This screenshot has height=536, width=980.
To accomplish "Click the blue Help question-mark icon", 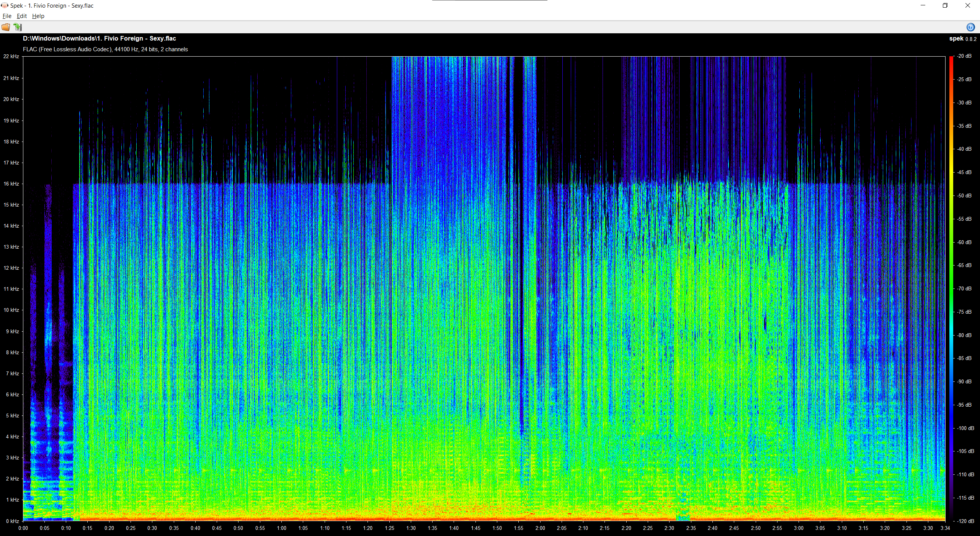I will pyautogui.click(x=970, y=27).
